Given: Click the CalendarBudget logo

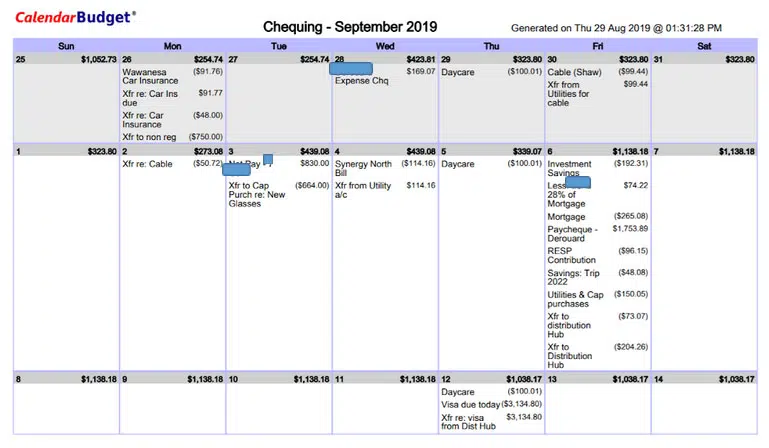Looking at the screenshot, I should 76,17.
